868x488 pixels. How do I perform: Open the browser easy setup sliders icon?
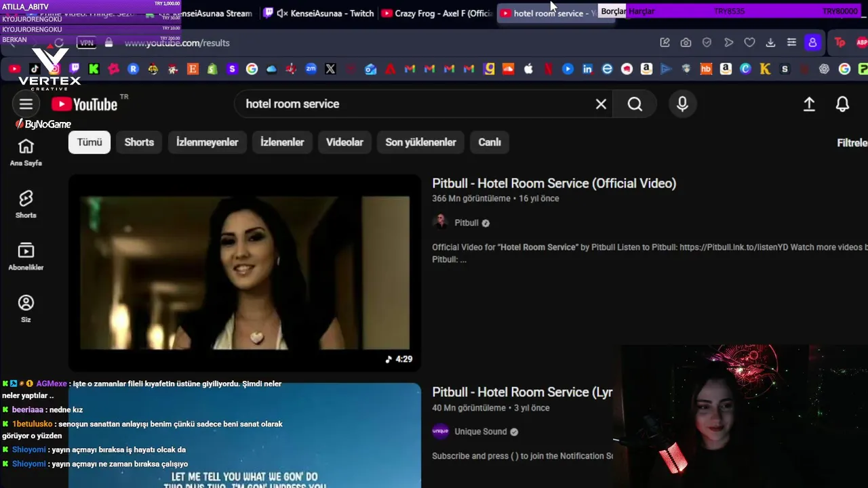(791, 43)
